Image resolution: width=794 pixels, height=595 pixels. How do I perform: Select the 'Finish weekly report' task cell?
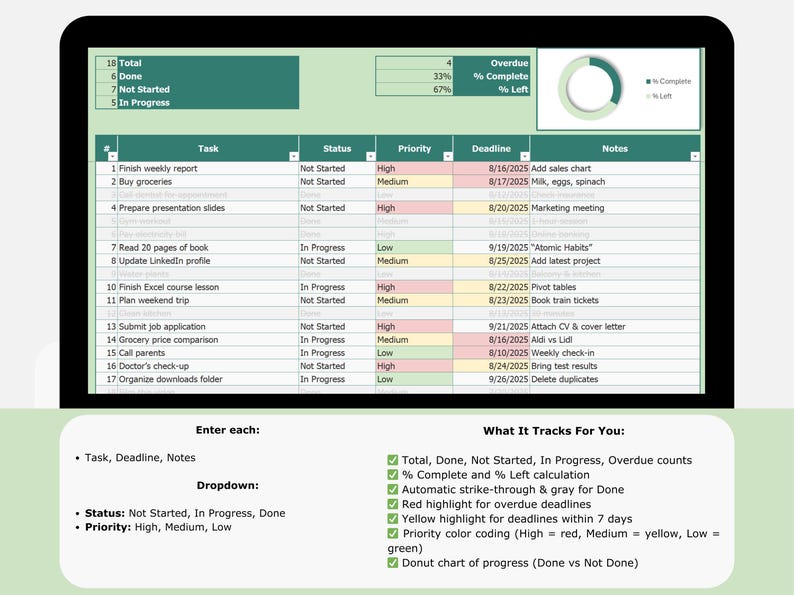(x=208, y=169)
